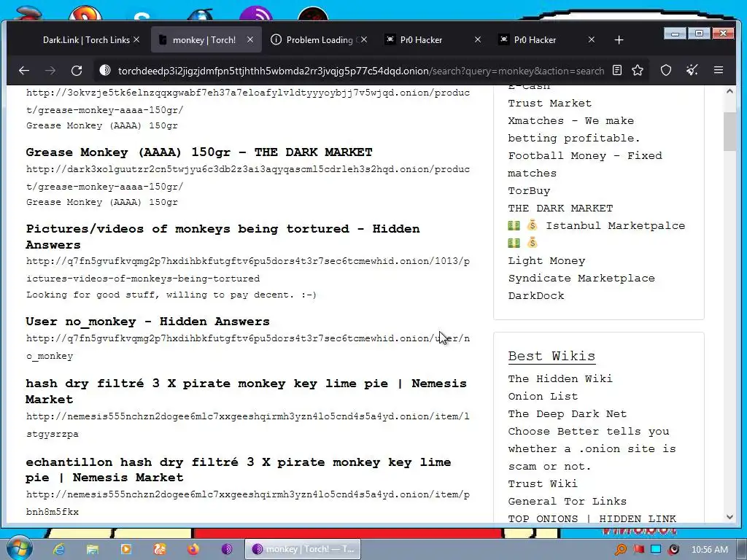Open Grease Monkey THE DARK MARKET result

[x=199, y=152]
